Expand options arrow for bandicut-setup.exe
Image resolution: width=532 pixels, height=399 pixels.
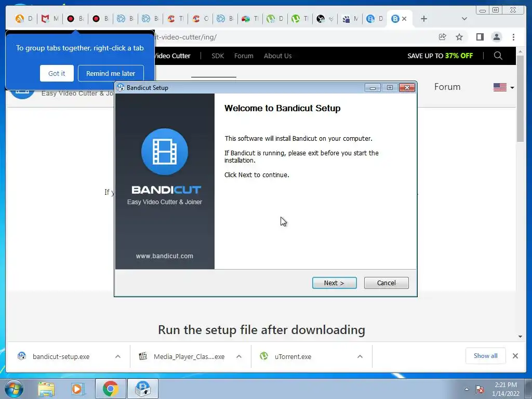118,356
